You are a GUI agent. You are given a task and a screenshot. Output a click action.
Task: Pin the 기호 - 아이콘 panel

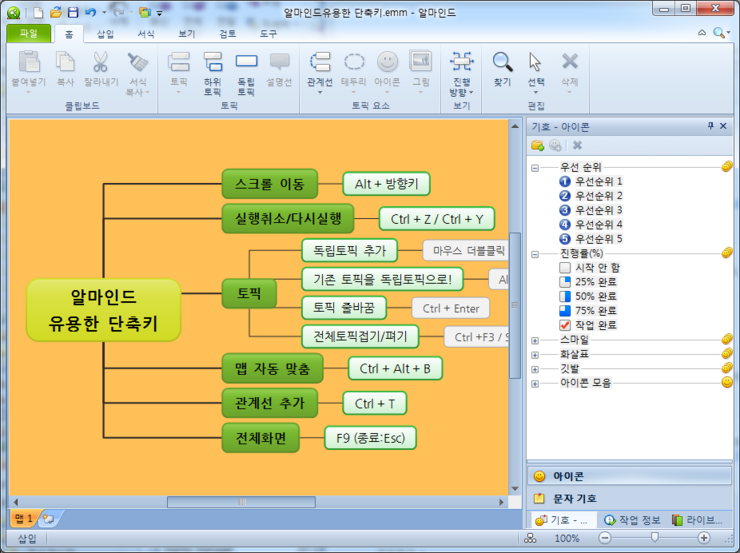point(710,126)
